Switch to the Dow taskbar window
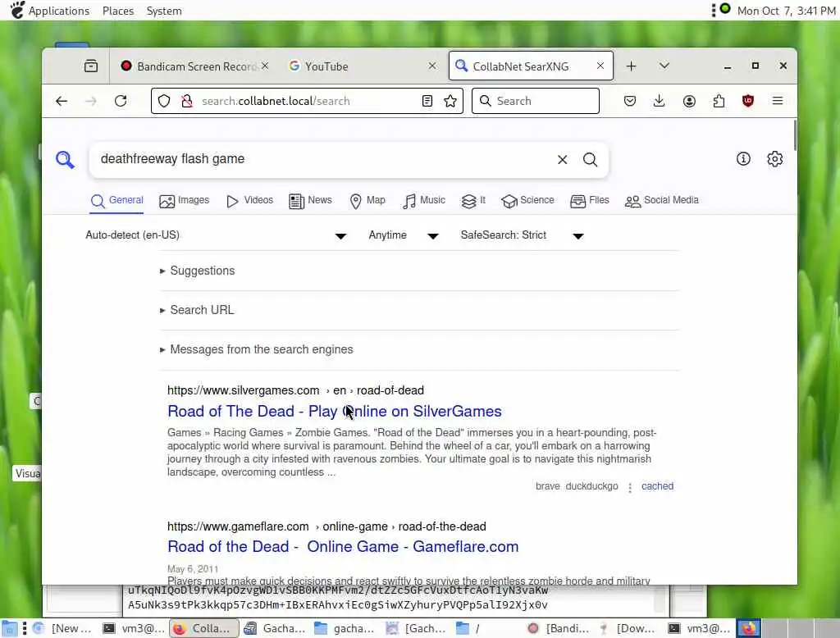The width and height of the screenshot is (840, 638). (628, 628)
